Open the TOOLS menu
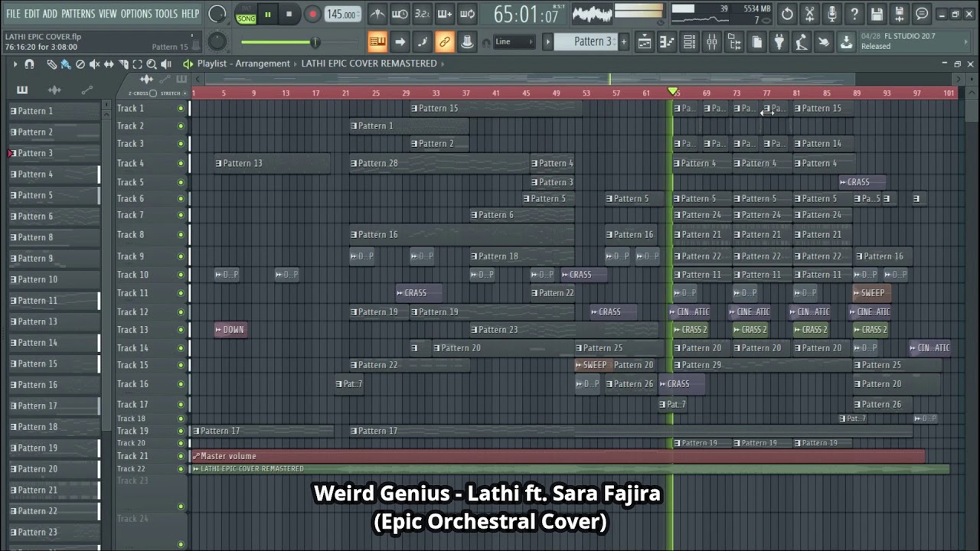The height and width of the screenshot is (551, 980). coord(166,14)
